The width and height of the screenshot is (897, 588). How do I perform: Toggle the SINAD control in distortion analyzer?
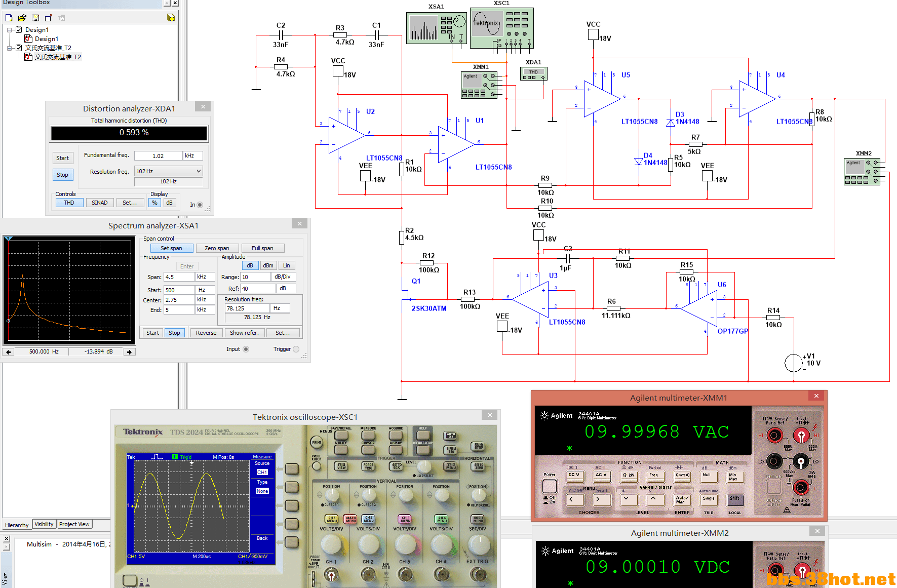[100, 203]
